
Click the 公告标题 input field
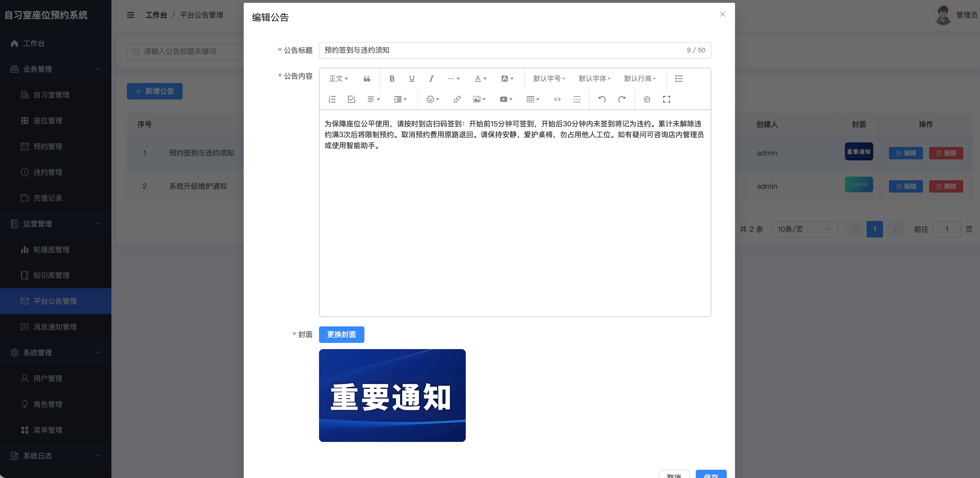click(515, 50)
